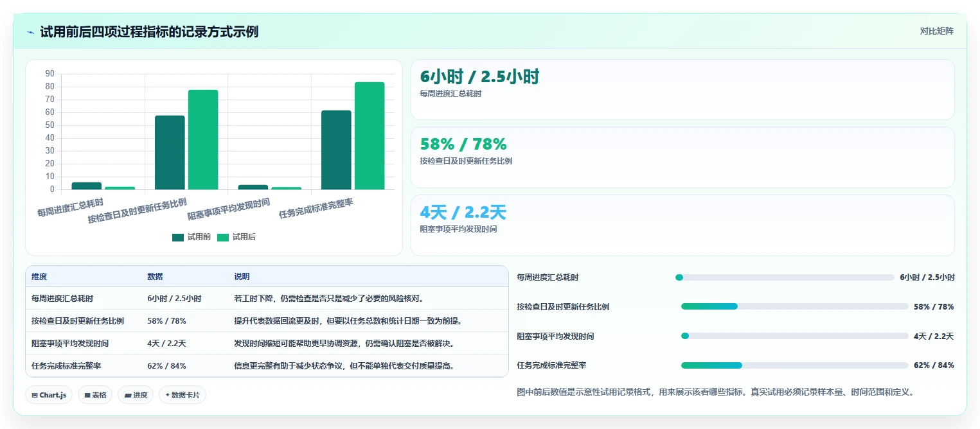Screen dimensions: 980x429
Task: Click the table cell 6小时 / 2.5小时
Action: coord(174,299)
